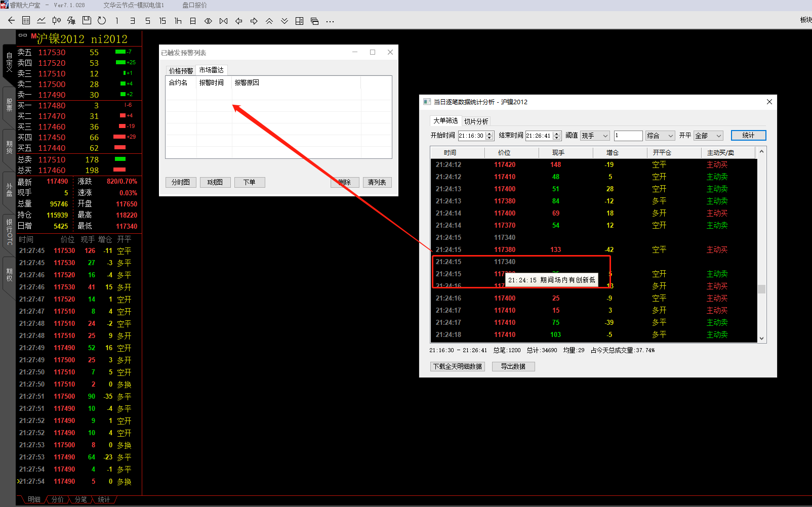812x507 pixels.
Task: Click the 导出数据 button
Action: [513, 366]
